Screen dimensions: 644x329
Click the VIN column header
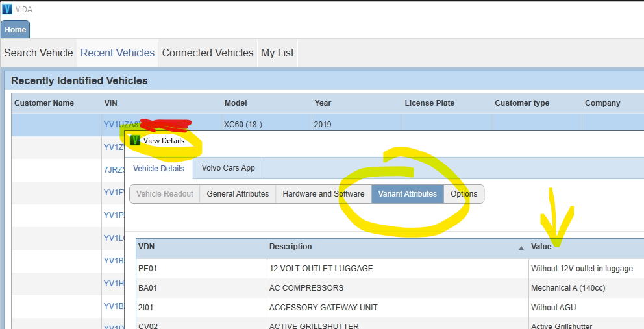tap(110, 103)
